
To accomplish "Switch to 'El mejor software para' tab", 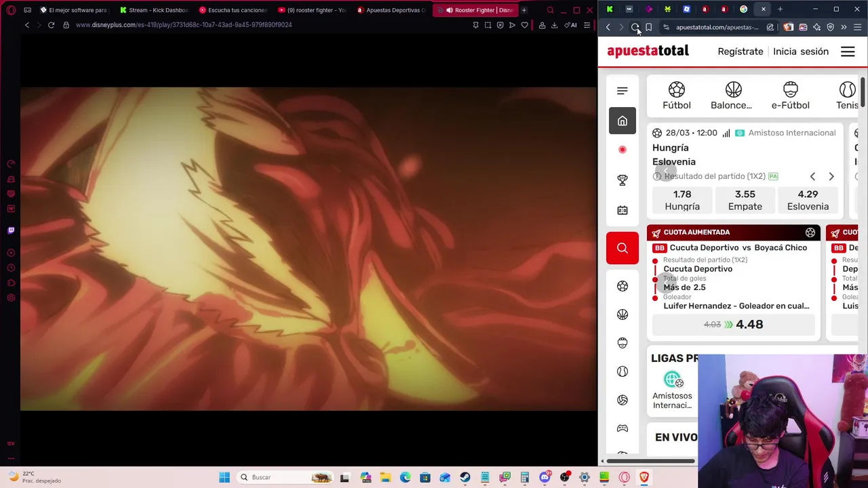I will pos(74,10).
